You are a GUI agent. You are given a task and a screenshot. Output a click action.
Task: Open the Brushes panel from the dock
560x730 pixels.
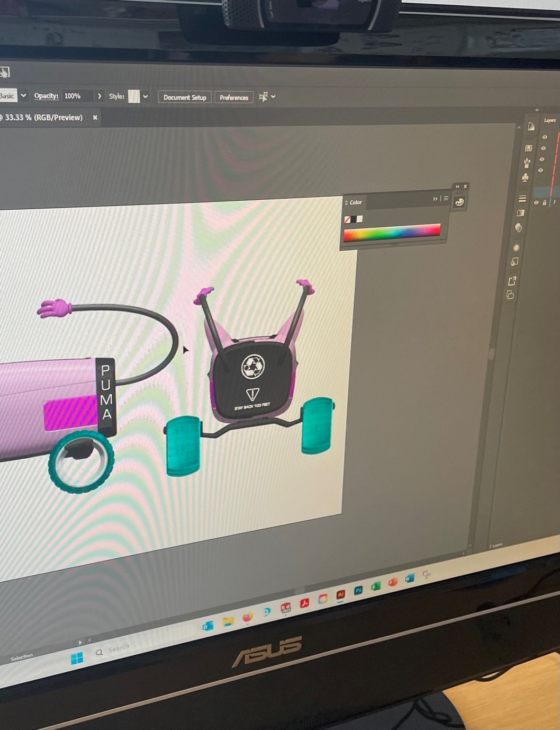(527, 163)
